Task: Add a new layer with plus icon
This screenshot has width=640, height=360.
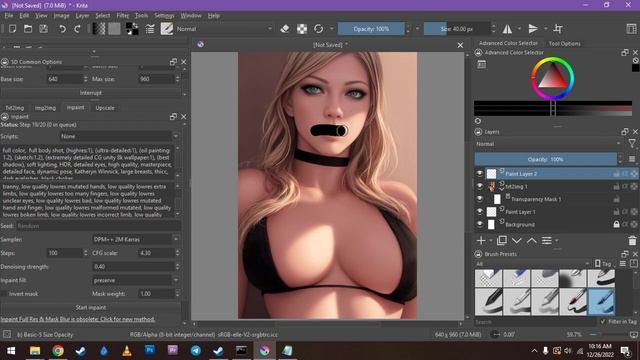Action: click(x=481, y=241)
